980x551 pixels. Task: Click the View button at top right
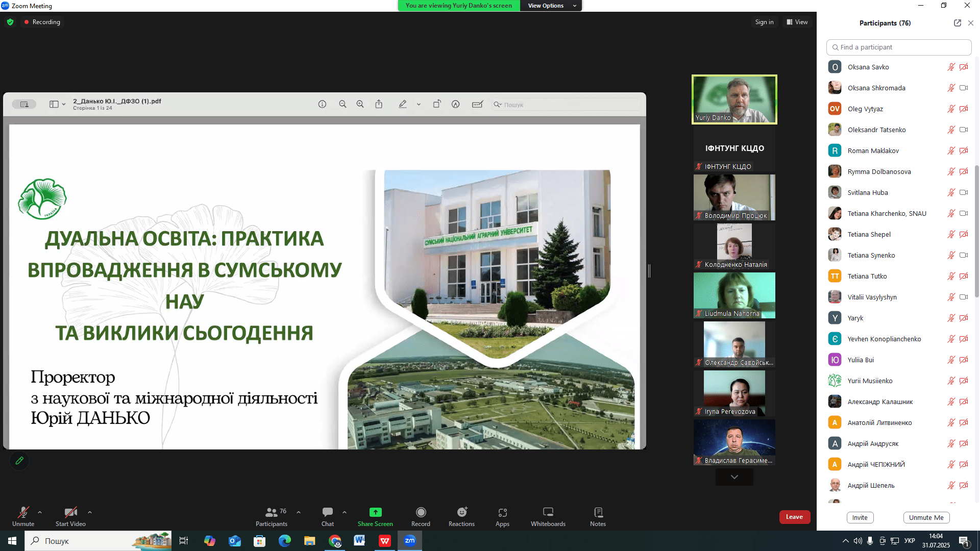pyautogui.click(x=797, y=22)
